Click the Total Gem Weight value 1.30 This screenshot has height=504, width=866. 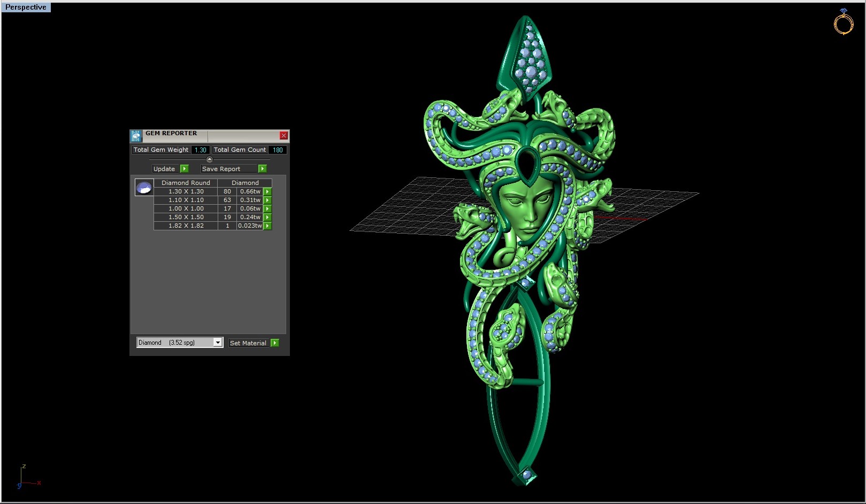click(x=201, y=150)
